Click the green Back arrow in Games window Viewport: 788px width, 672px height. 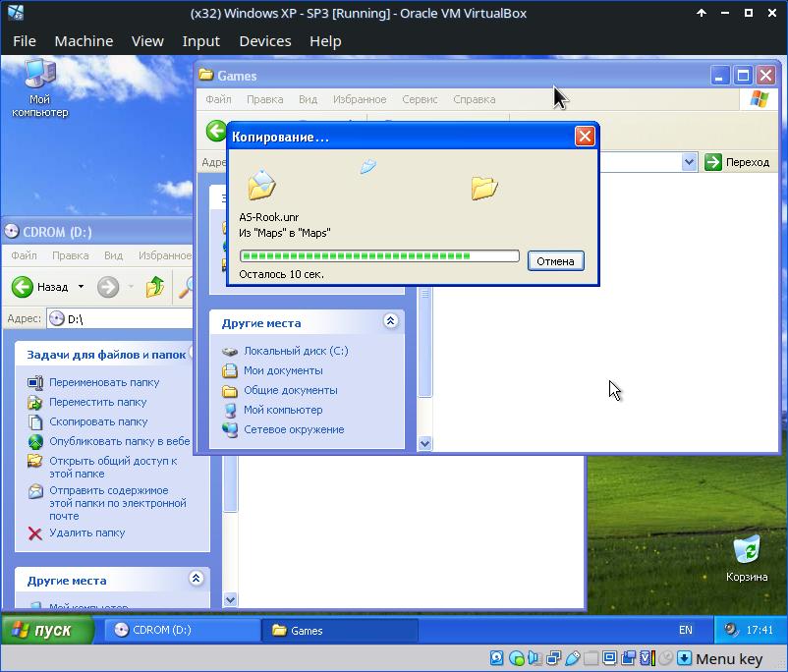point(216,132)
